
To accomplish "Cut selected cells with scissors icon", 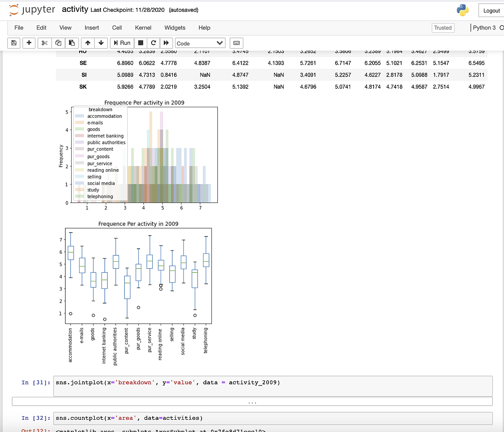I will click(x=44, y=43).
